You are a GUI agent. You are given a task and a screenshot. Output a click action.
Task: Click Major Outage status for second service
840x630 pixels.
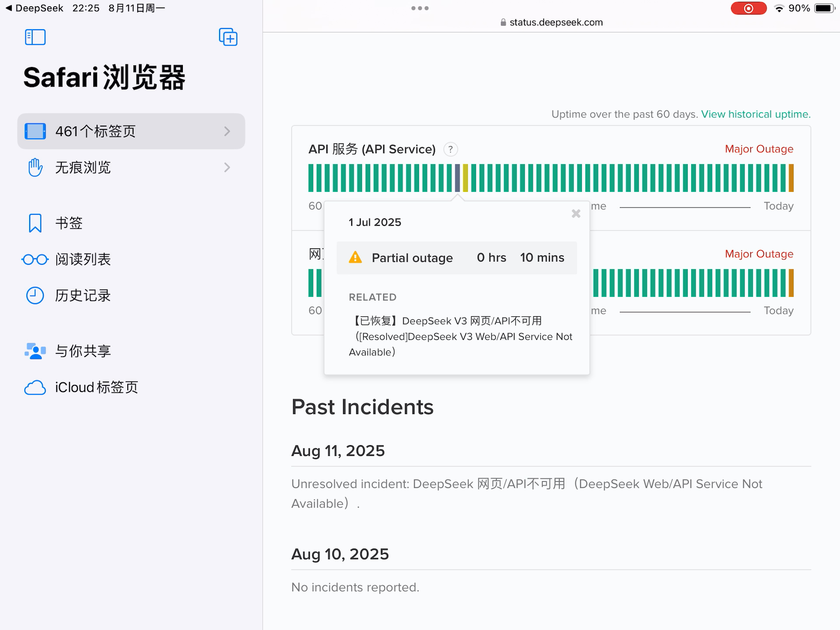(759, 254)
